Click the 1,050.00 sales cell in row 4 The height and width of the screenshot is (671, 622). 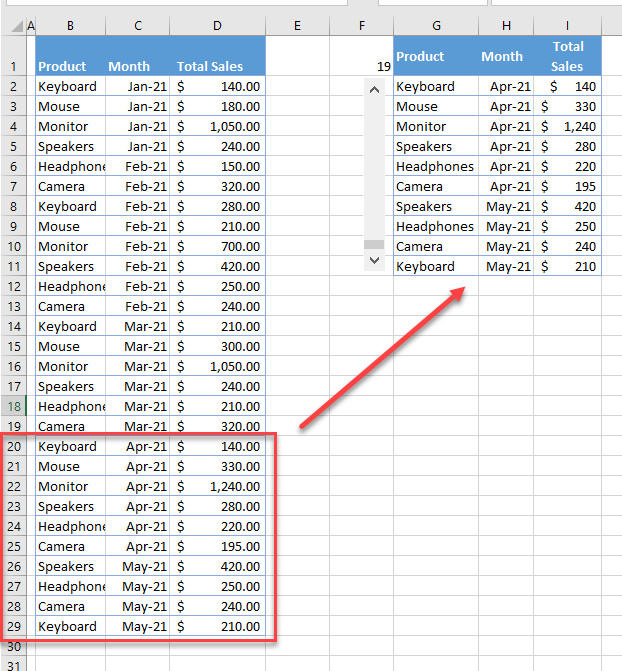click(x=217, y=126)
